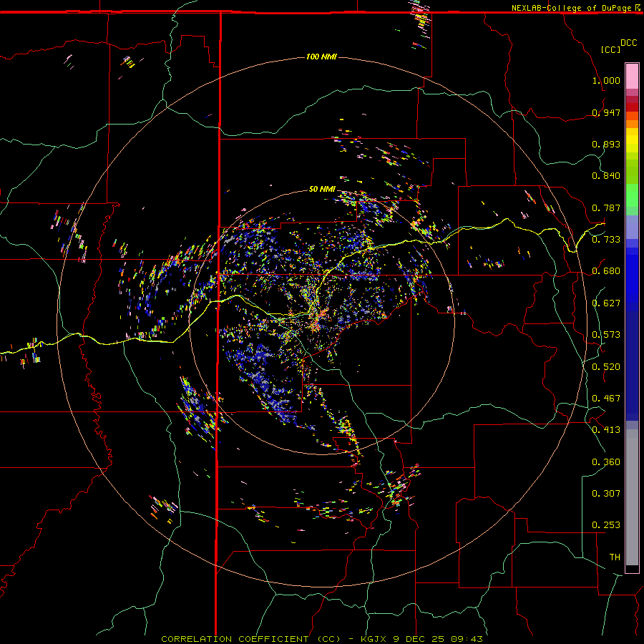Click the 0.253 legend value
Viewport: 644px width, 644px height.
(x=606, y=525)
